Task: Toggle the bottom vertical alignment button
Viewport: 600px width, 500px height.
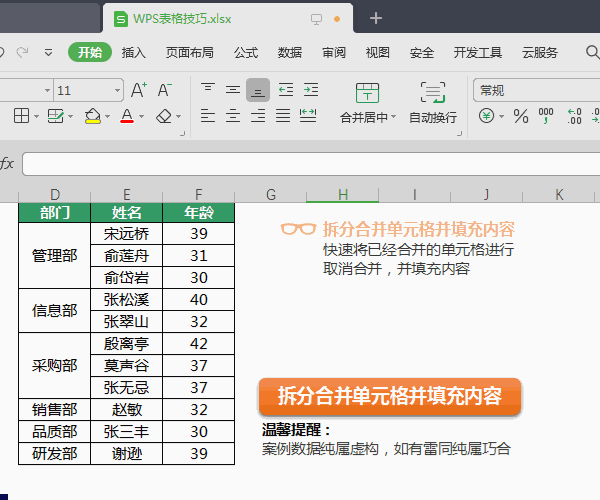Action: pos(258,90)
